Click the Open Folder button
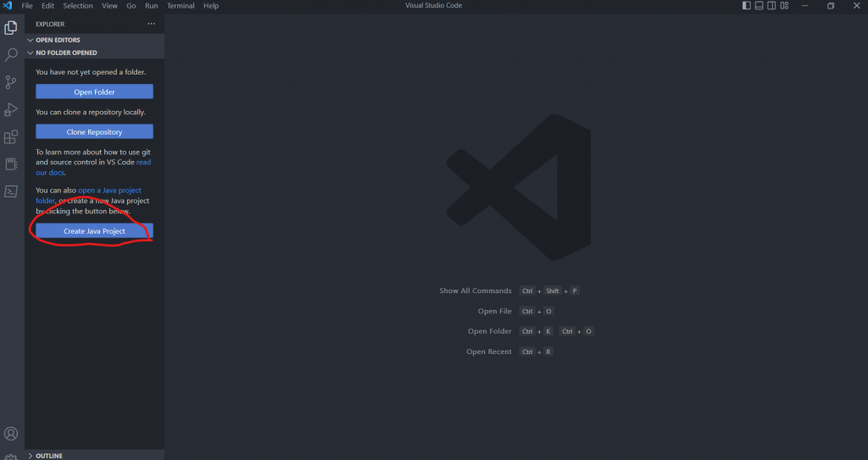Viewport: 868px width, 460px height. pyautogui.click(x=94, y=91)
